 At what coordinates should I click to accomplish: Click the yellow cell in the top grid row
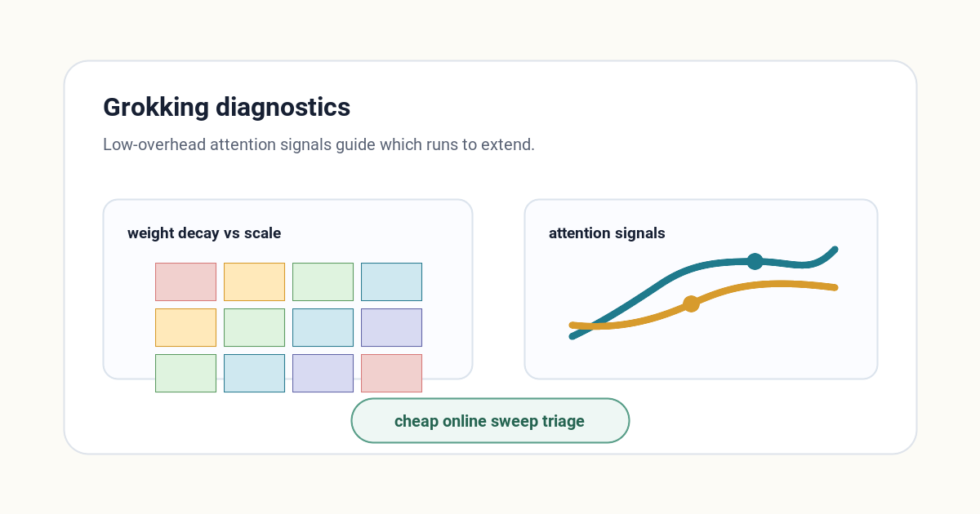click(254, 281)
